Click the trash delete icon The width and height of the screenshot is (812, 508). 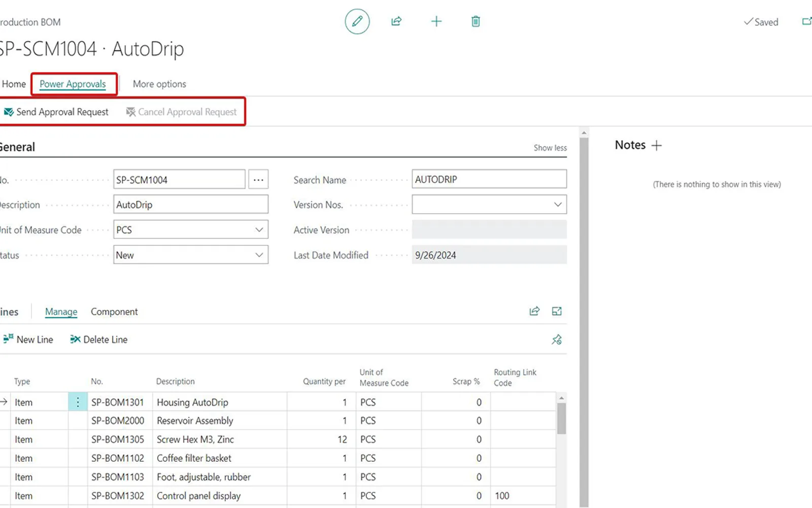[476, 21]
